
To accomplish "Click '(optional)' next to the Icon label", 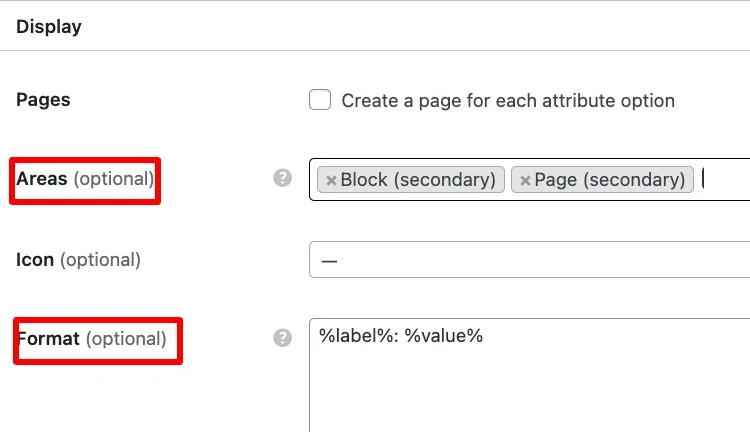I will click(100, 260).
